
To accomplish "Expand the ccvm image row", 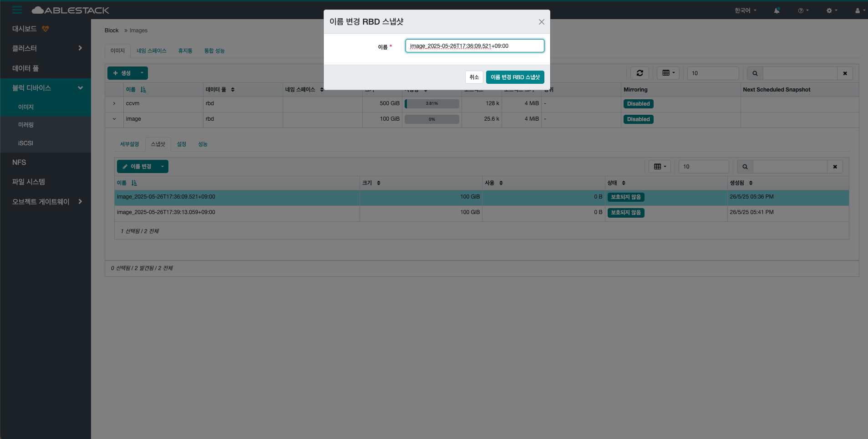I will [114, 104].
